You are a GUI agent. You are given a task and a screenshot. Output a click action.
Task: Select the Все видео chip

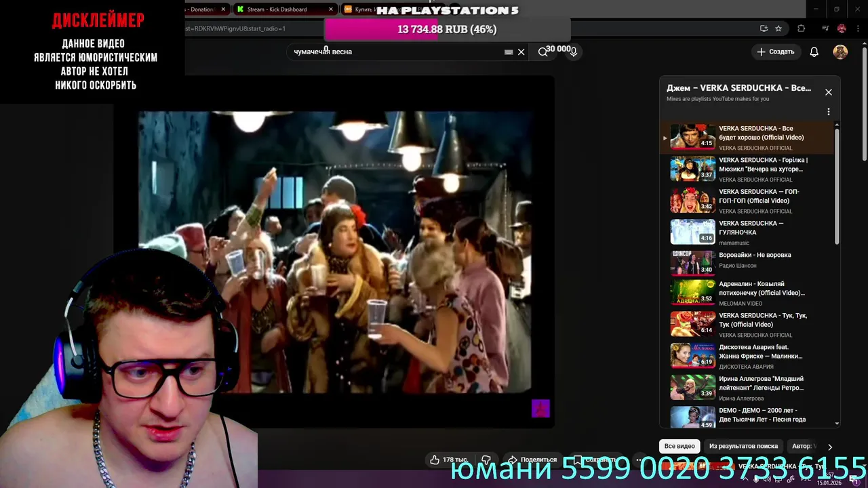click(679, 446)
